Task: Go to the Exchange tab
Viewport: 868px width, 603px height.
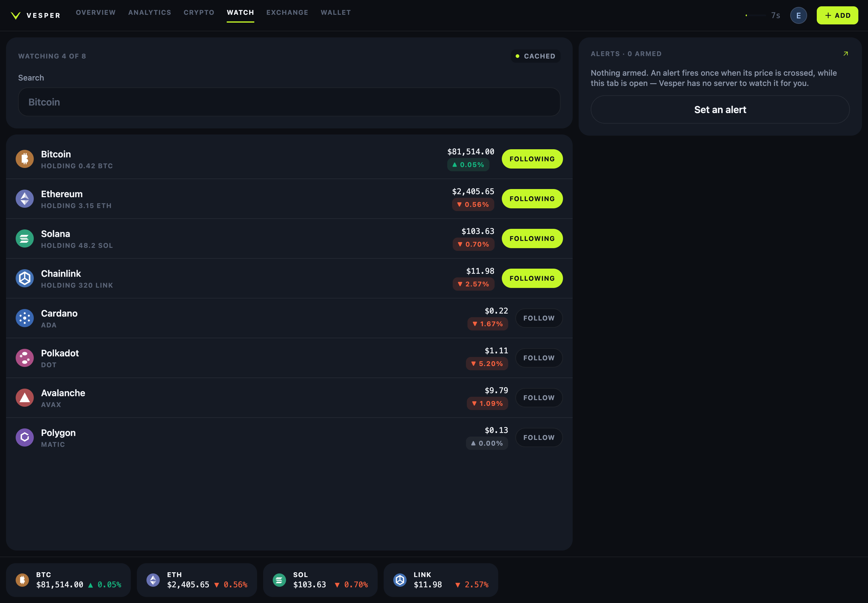Action: click(x=287, y=12)
